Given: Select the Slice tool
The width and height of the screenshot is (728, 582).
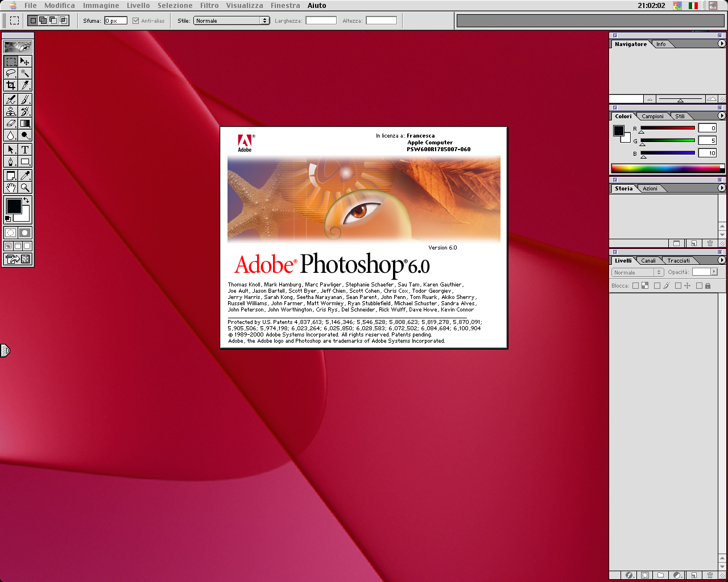Looking at the screenshot, I should [x=25, y=85].
